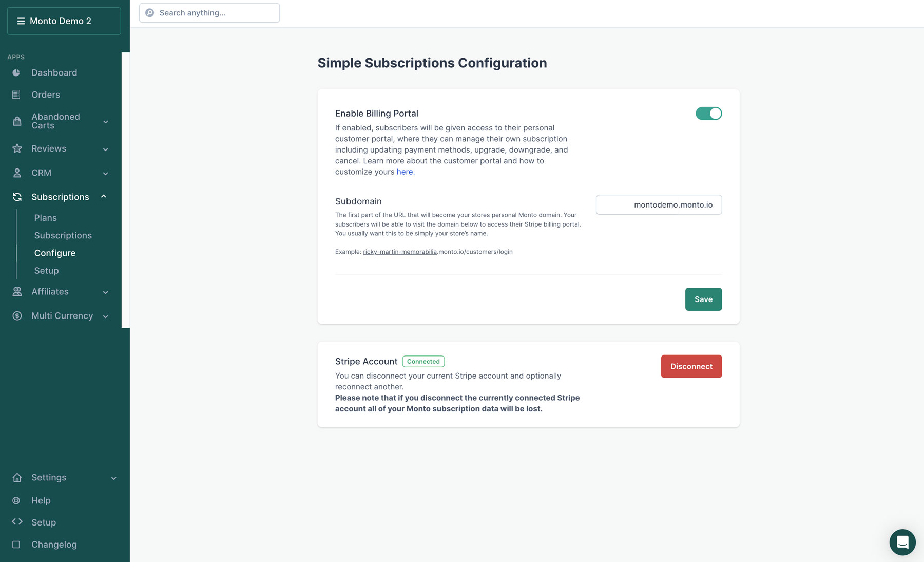Expand the Affiliates submenu chevron
The width and height of the screenshot is (924, 562).
coord(106,292)
